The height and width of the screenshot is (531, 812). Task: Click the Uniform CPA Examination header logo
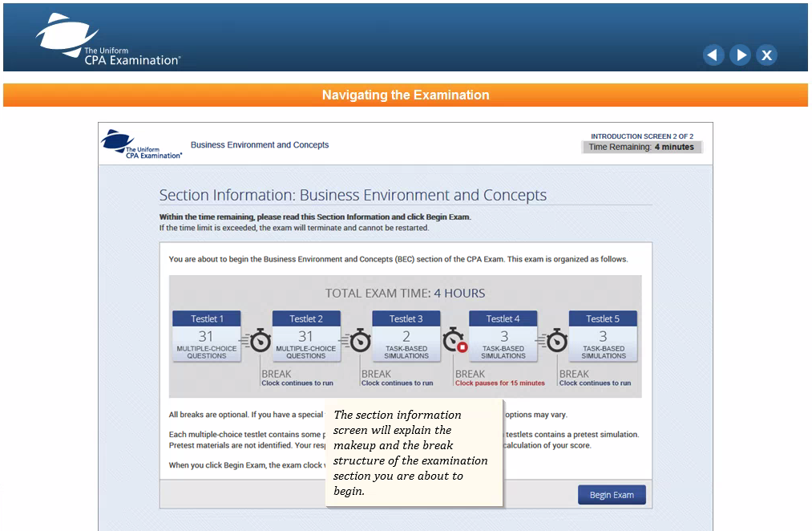[x=107, y=40]
